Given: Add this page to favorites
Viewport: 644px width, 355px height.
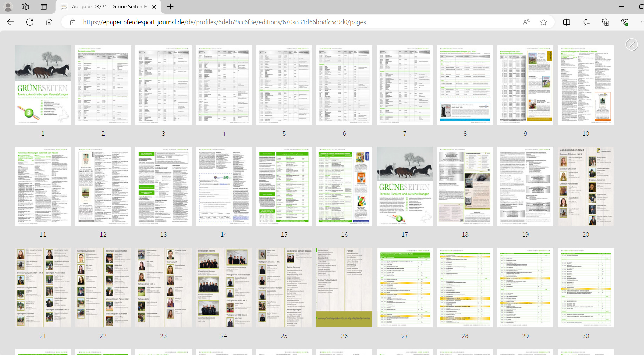Looking at the screenshot, I should coord(544,22).
